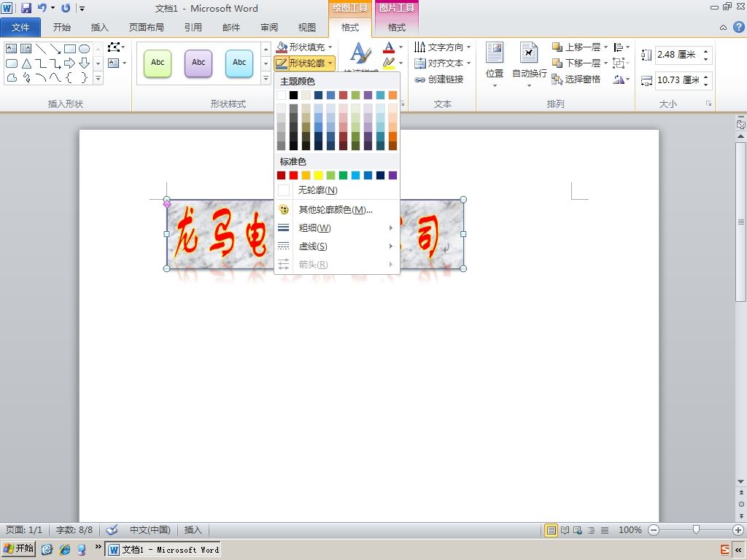The height and width of the screenshot is (560, 747).
Task: Open the 文字方向 text direction dropdown
Action: [x=443, y=47]
